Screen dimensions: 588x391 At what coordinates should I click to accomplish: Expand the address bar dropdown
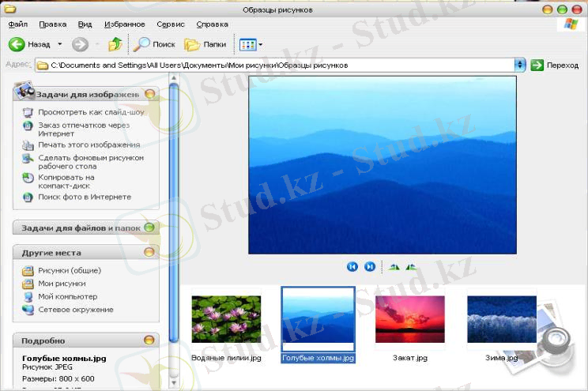point(519,65)
